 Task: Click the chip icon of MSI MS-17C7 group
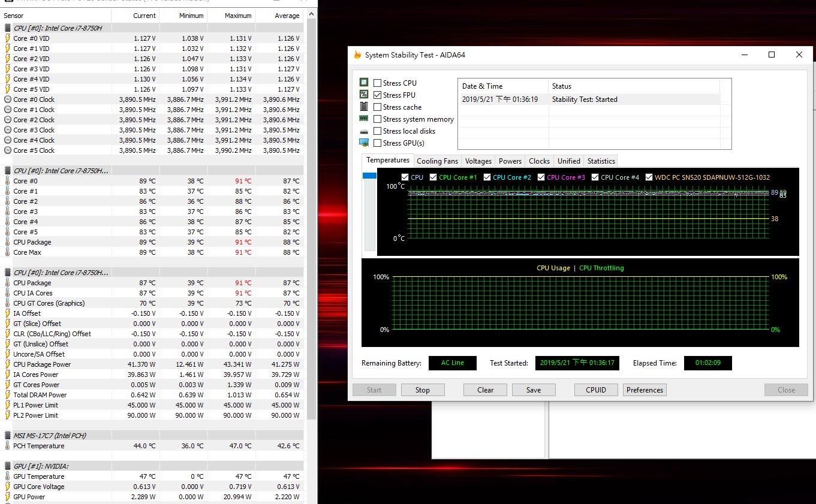[8, 436]
